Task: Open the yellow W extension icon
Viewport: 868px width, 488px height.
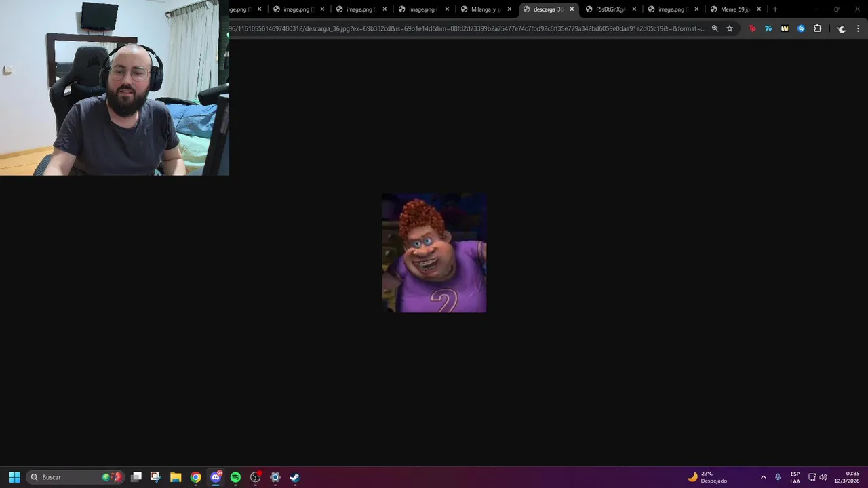Action: 785,28
